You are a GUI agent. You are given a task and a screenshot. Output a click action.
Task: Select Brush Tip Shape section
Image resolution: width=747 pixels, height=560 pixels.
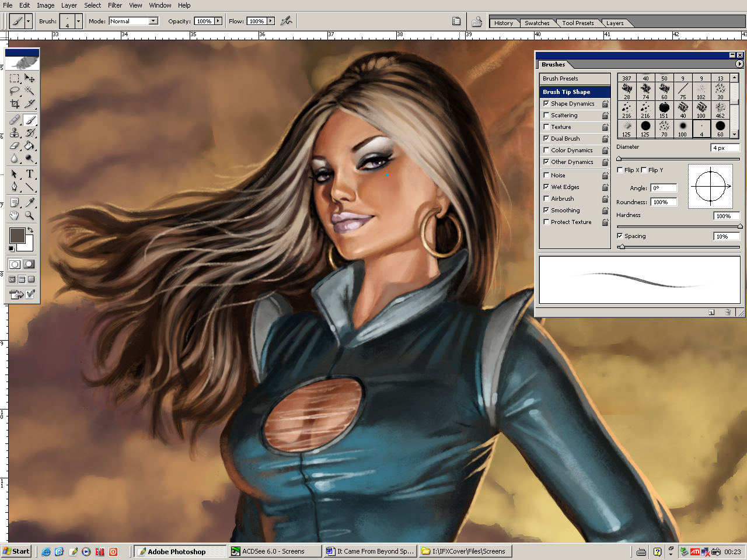(575, 92)
